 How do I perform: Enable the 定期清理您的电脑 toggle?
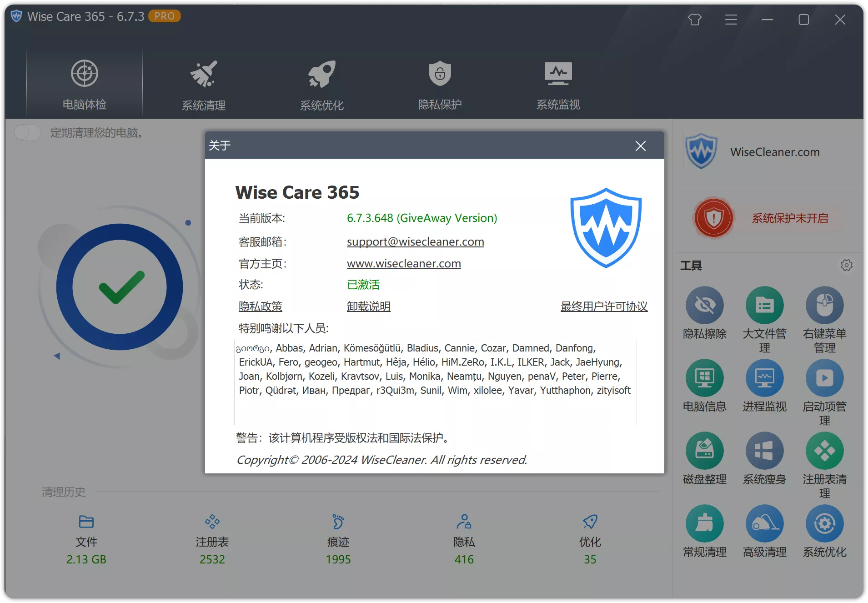pyautogui.click(x=27, y=132)
